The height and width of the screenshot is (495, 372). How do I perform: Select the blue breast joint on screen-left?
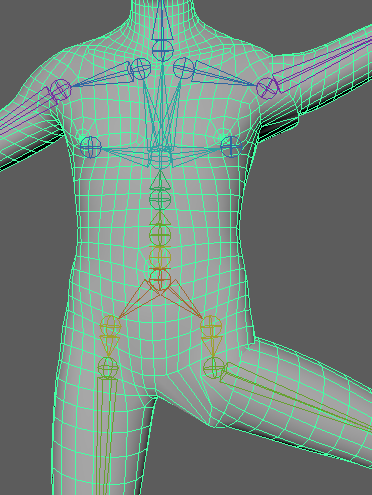pos(91,147)
